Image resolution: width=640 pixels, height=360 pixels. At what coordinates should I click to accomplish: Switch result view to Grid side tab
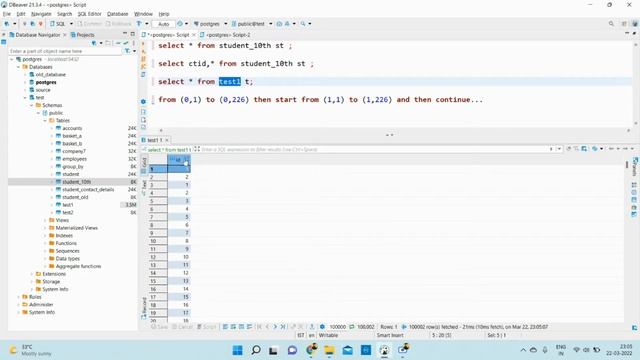click(144, 165)
